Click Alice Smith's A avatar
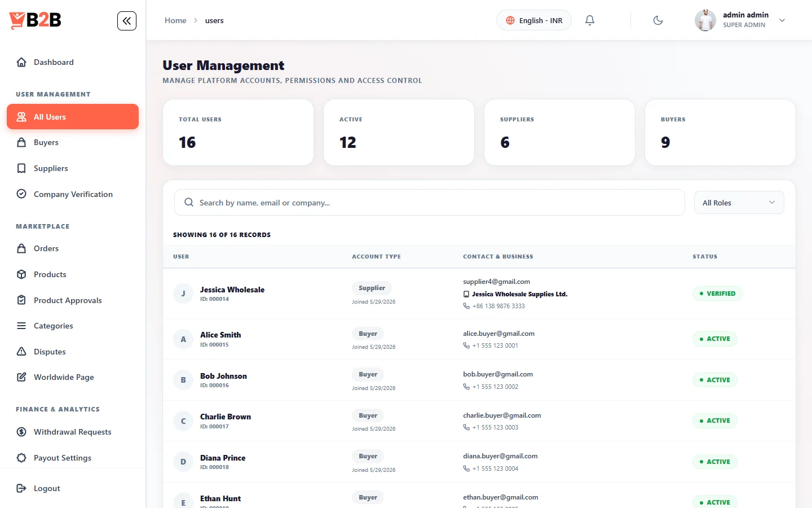The height and width of the screenshot is (508, 812). (183, 339)
